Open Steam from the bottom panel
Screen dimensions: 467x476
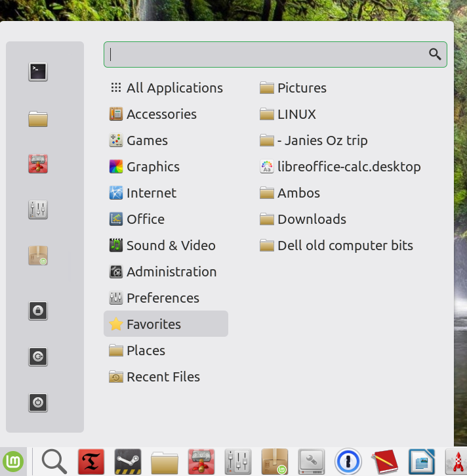(x=128, y=462)
